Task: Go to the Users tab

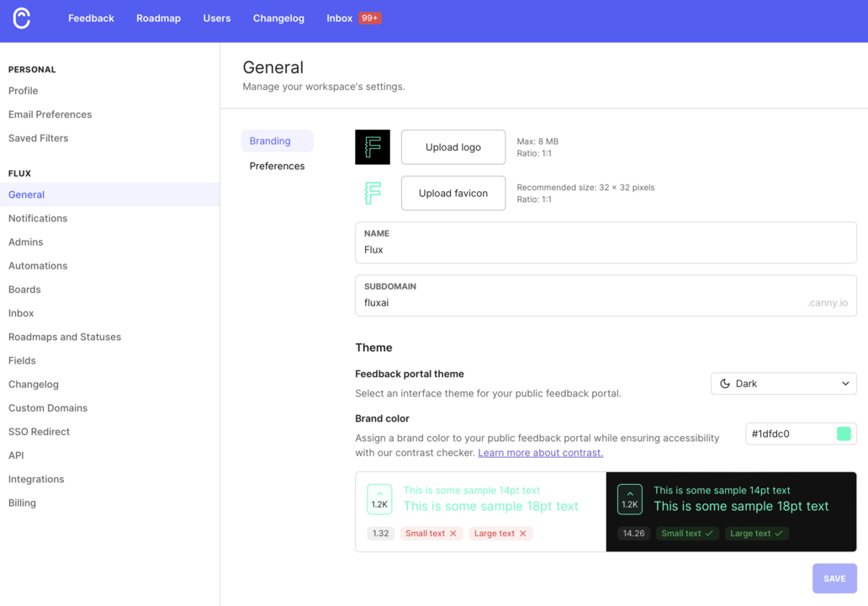Action: [217, 19]
